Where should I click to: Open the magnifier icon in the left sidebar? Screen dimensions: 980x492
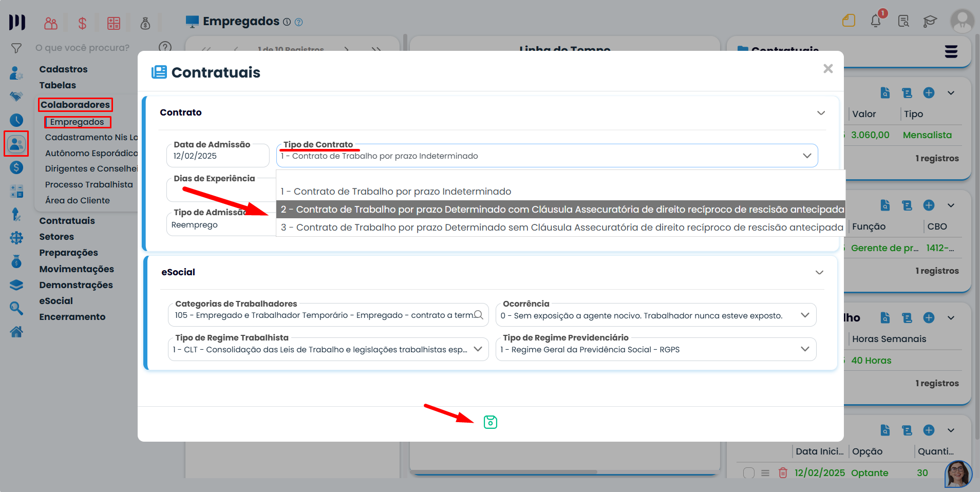[16, 308]
